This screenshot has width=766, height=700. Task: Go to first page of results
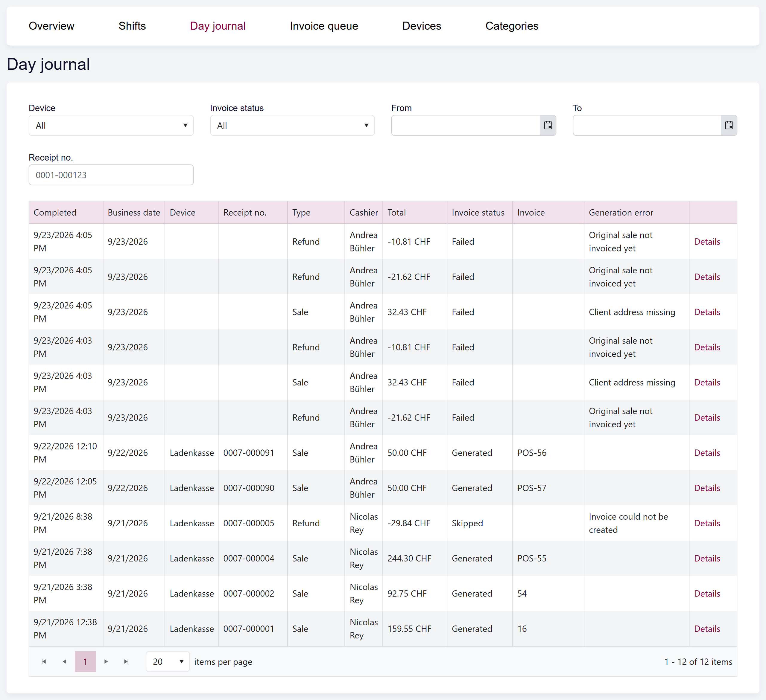tap(44, 662)
